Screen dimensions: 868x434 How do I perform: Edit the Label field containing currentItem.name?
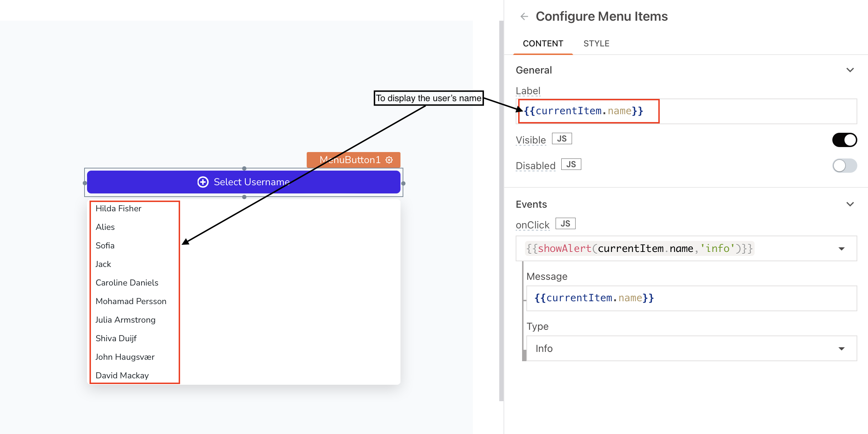(x=587, y=111)
